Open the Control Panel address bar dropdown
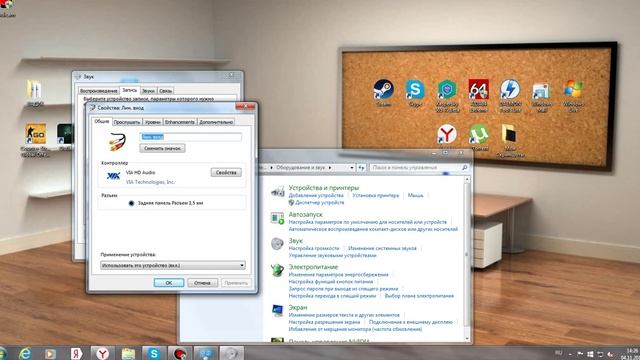The width and height of the screenshot is (640, 360). tap(351, 167)
